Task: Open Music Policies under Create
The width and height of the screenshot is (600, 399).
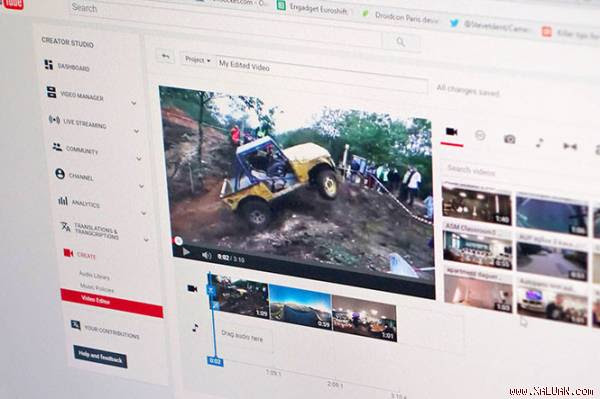Action: pyautogui.click(x=97, y=287)
